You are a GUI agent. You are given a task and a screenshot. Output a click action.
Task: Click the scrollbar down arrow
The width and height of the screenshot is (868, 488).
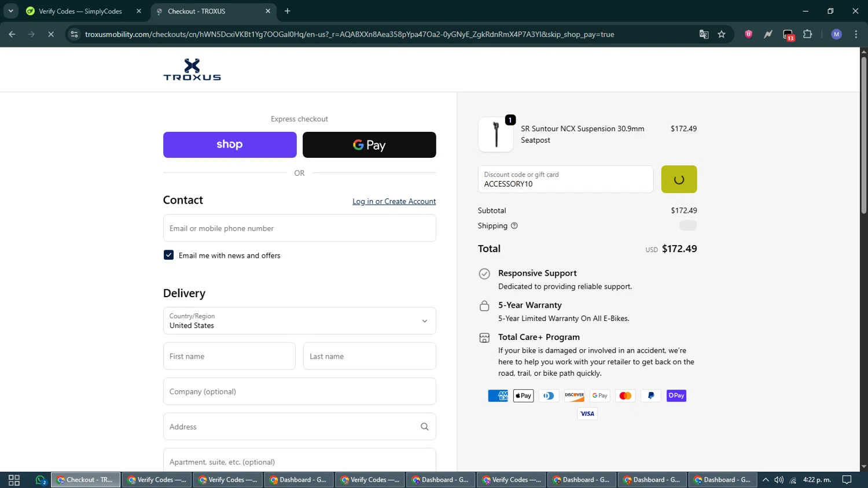(863, 467)
